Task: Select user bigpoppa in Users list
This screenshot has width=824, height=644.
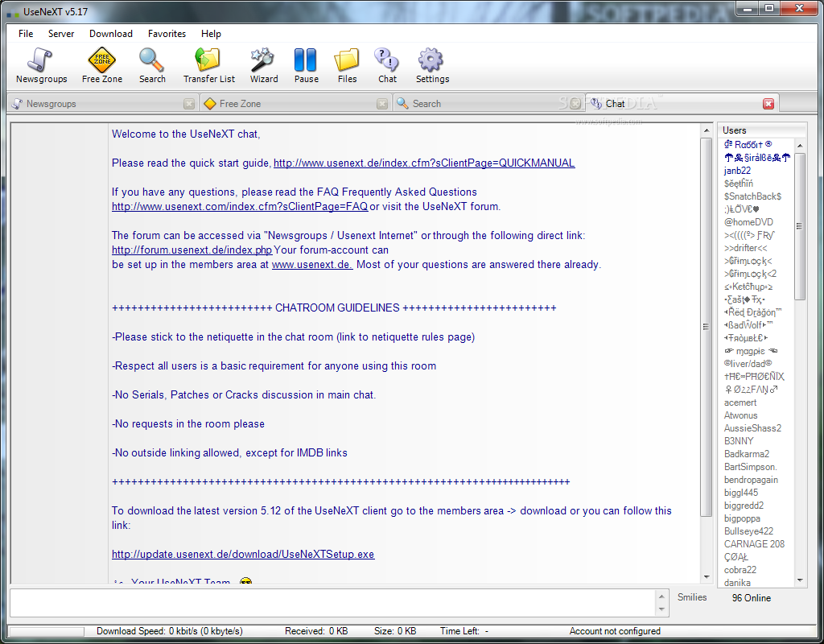Action: (741, 518)
